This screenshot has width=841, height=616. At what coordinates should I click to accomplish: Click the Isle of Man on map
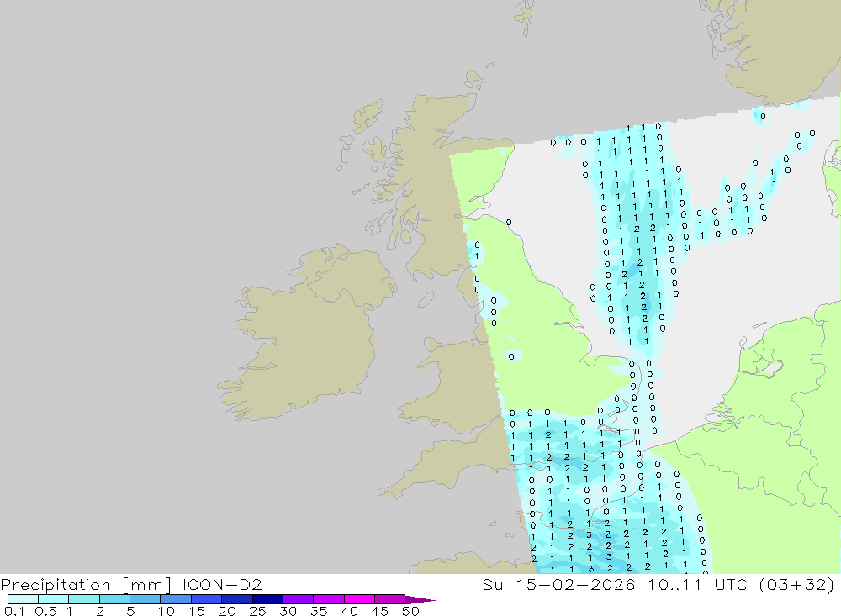click(426, 299)
